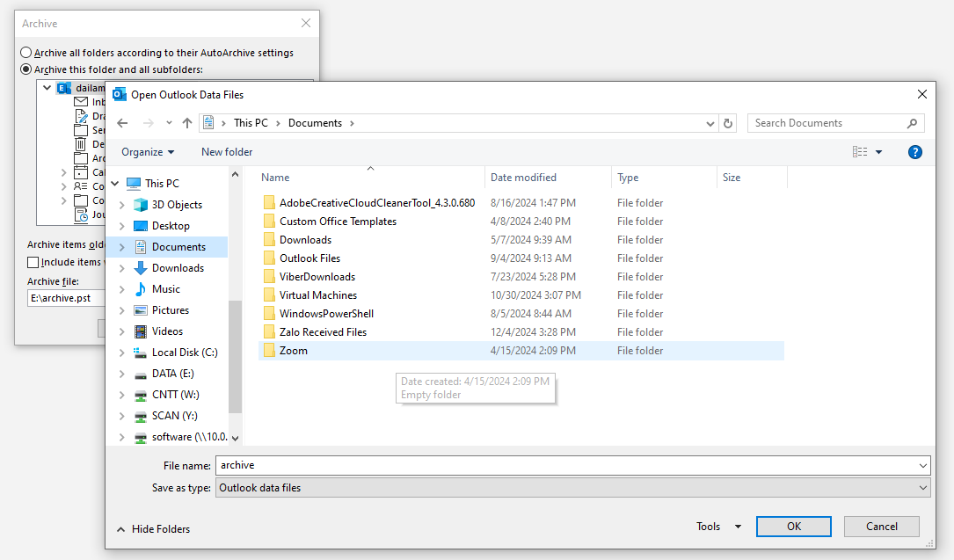Screen dimensions: 954x560
Task: Open the Organize menu
Action: coord(148,152)
